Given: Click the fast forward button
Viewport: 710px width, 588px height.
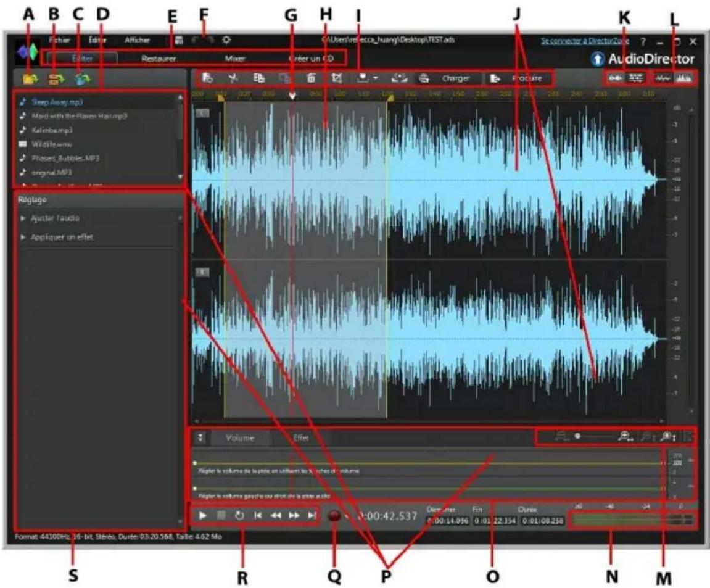Looking at the screenshot, I should pyautogui.click(x=294, y=515).
